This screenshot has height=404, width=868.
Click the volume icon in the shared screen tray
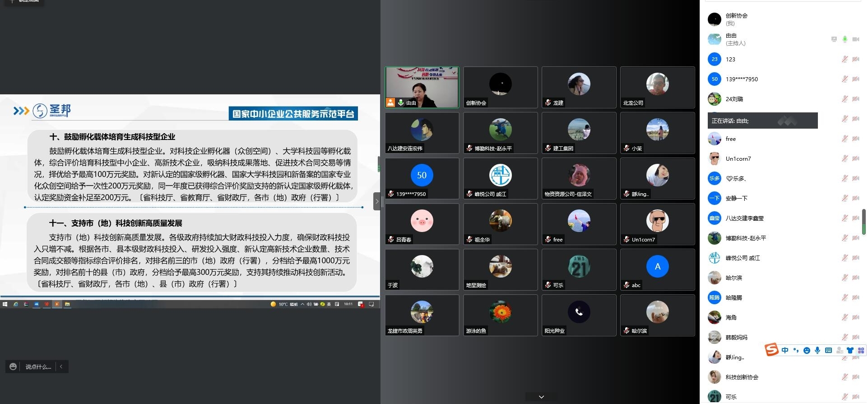(x=309, y=304)
